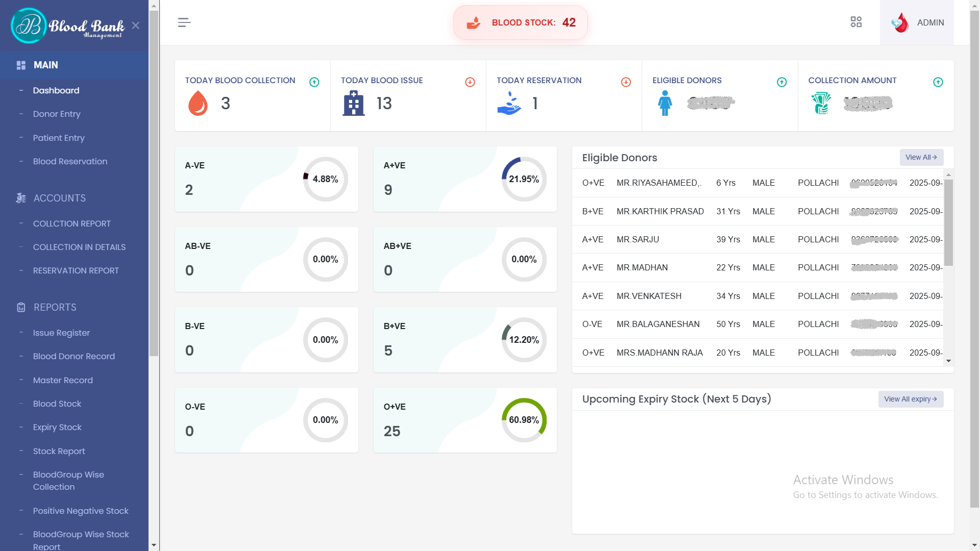
Task: Click the O+VE 60.98% progress ring
Action: coord(524,420)
